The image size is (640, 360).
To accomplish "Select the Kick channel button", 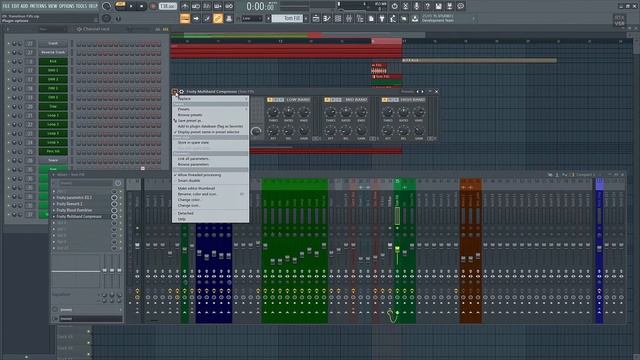I will pos(53,61).
